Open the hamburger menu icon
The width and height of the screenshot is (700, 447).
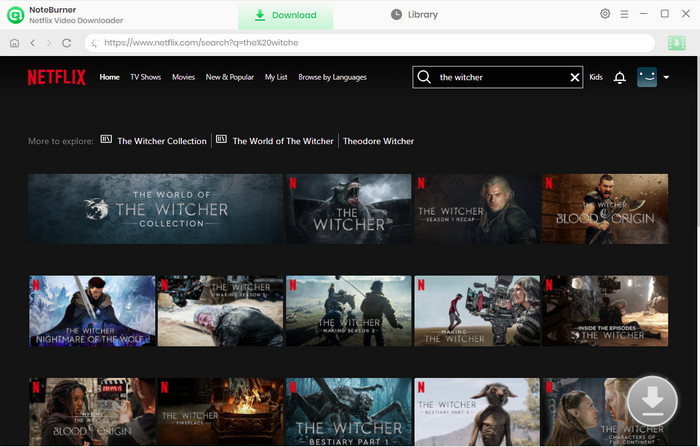[624, 14]
